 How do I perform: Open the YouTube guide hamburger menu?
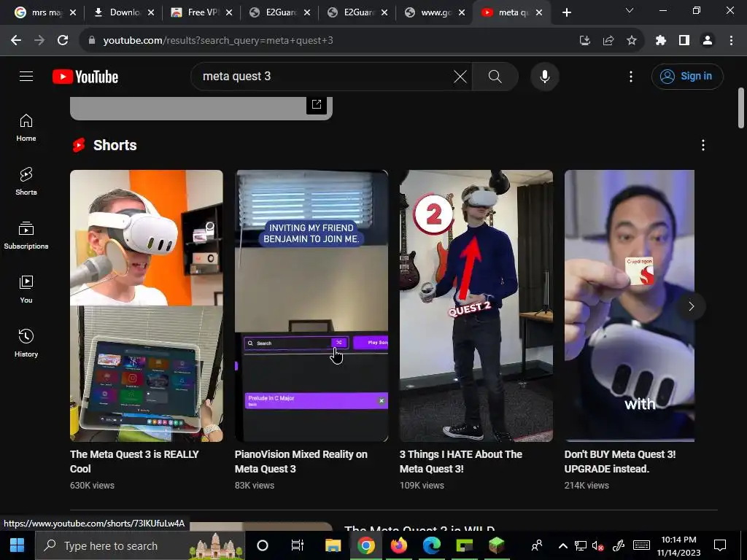(x=26, y=76)
